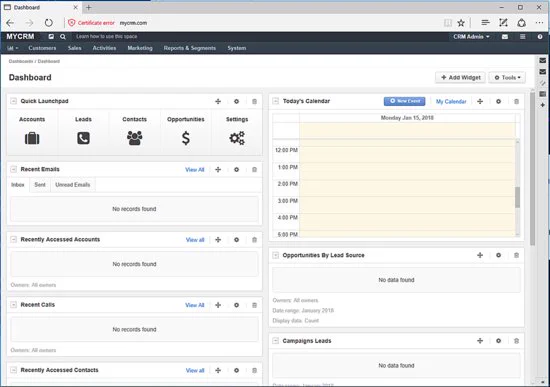Click View All in Recent Emails
Image resolution: width=550 pixels, height=387 pixels.
click(x=195, y=169)
